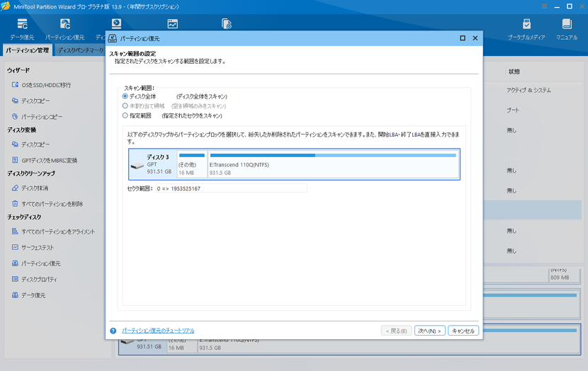Click the Disk Benchmark toolbar icon
The height and width of the screenshot is (371, 588).
click(x=117, y=24)
